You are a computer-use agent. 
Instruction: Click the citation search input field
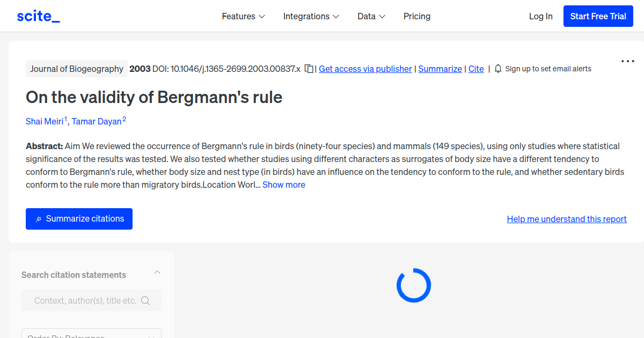(x=86, y=300)
